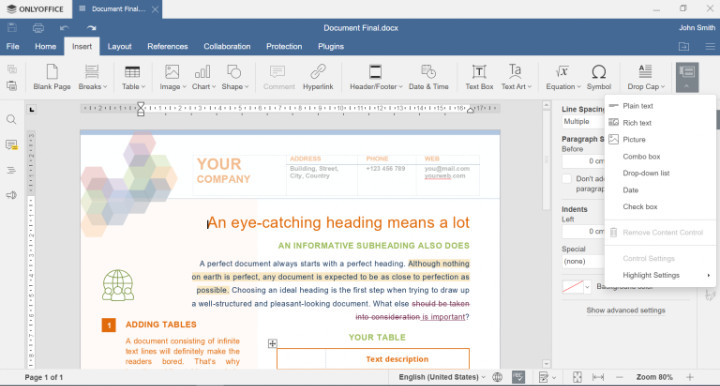Open the Breaks dropdown
720x386 pixels.
click(92, 77)
